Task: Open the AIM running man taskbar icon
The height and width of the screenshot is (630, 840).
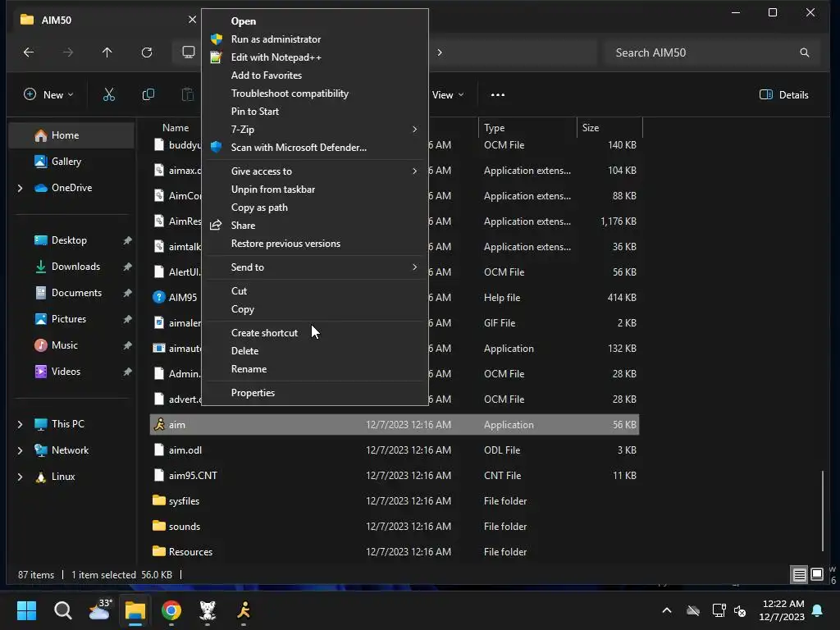Action: point(244,610)
